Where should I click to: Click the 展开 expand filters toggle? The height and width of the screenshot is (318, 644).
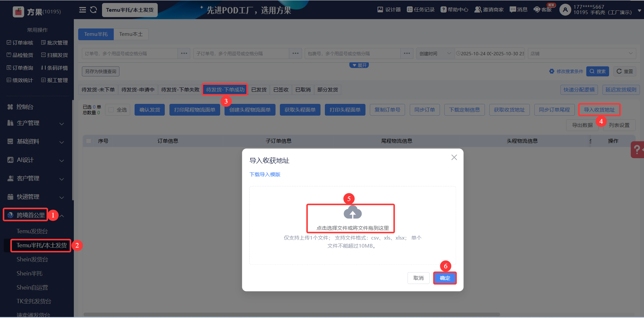point(359,65)
